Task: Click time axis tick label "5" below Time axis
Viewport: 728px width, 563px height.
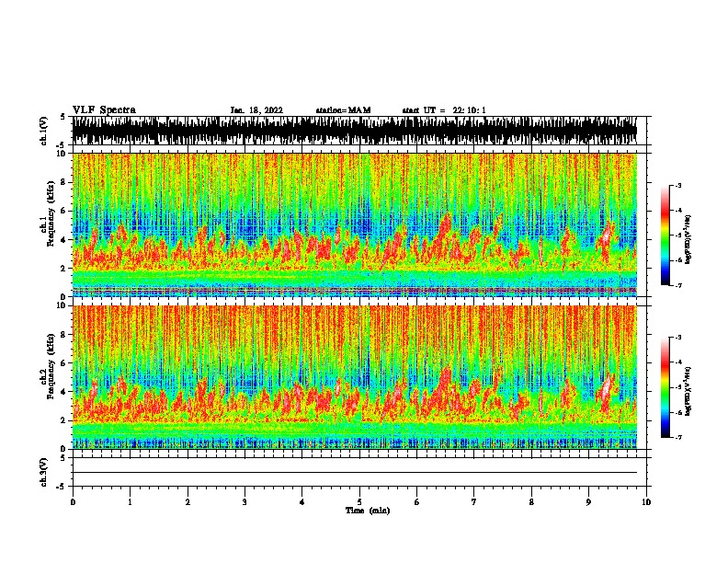Action: point(359,502)
